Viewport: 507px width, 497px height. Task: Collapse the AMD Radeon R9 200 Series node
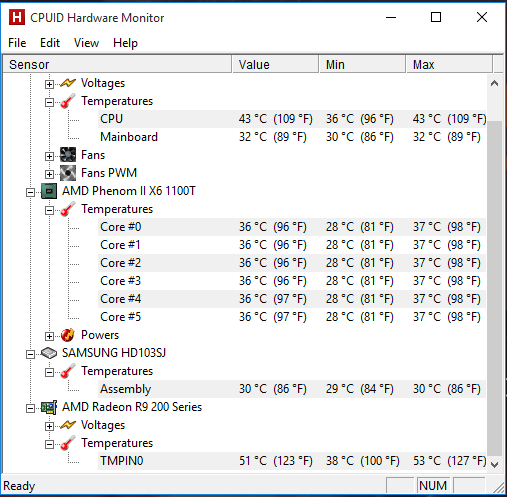point(30,408)
